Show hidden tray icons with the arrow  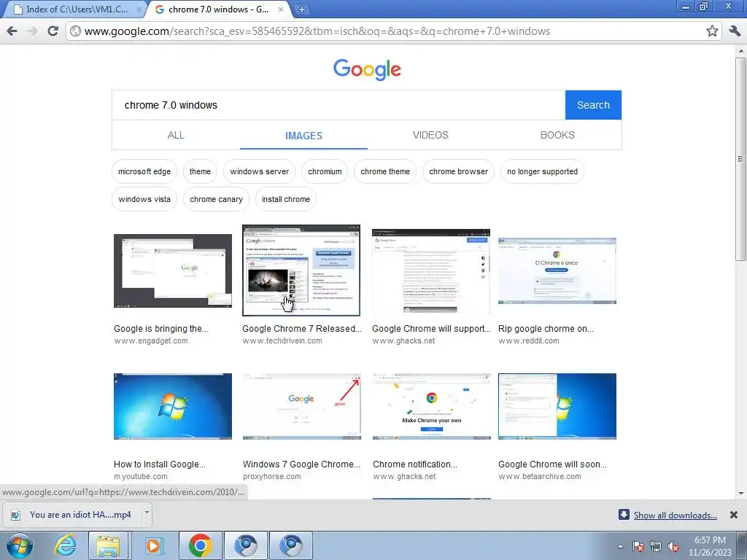(620, 546)
